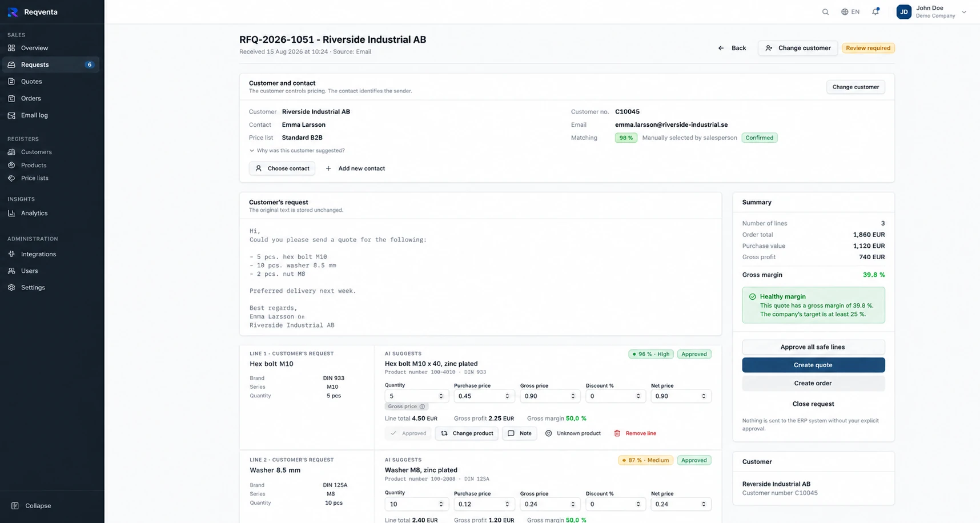
Task: Click the Collapse sidebar icon
Action: tap(15, 506)
